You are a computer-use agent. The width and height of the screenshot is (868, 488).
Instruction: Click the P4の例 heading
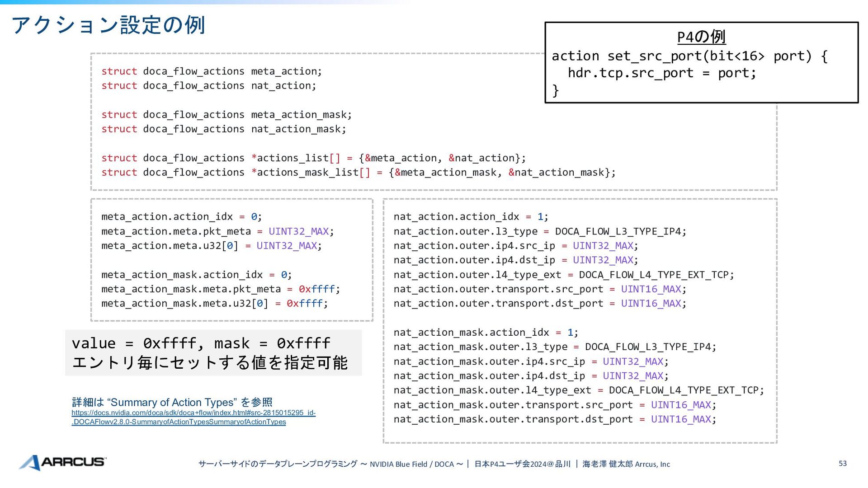click(x=701, y=37)
